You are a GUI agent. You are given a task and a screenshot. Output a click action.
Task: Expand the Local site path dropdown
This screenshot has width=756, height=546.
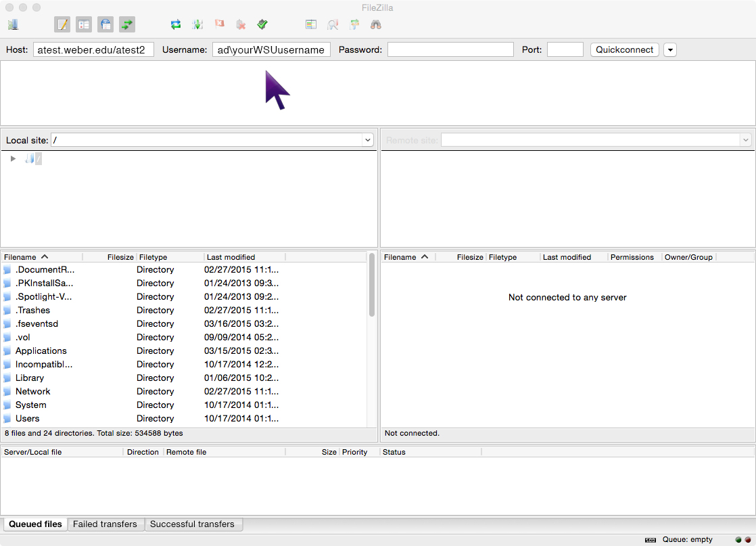pyautogui.click(x=368, y=140)
